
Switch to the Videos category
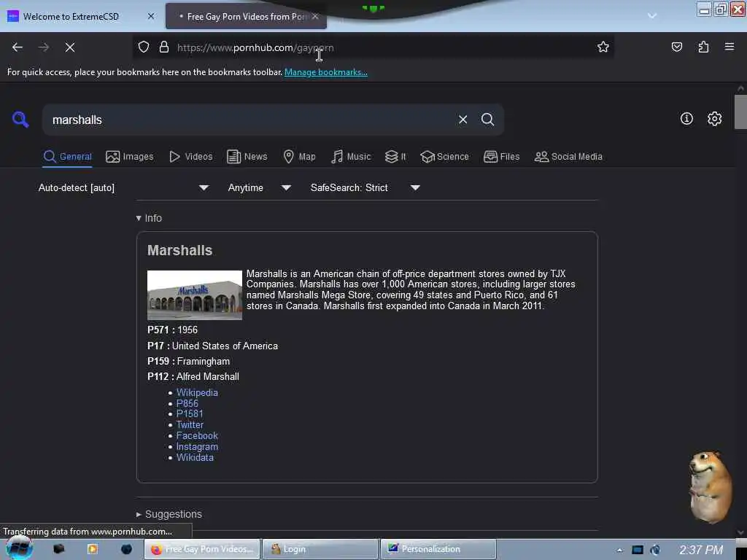[191, 157]
